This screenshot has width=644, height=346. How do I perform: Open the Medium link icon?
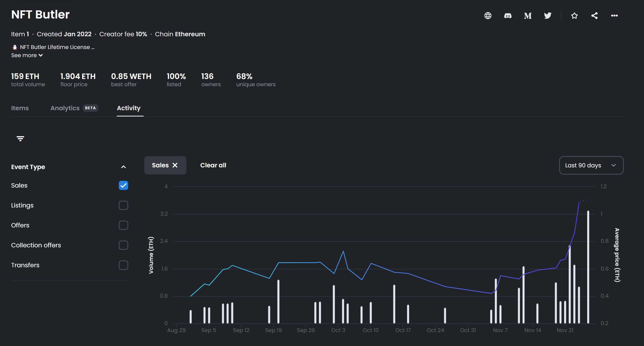(x=528, y=16)
